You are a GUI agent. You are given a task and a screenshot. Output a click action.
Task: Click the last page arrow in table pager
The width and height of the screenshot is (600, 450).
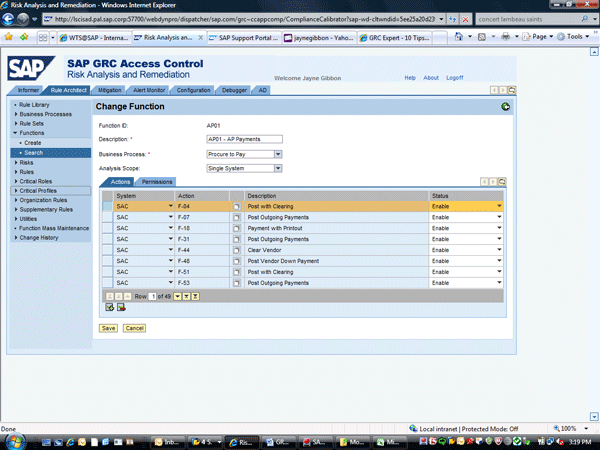point(195,296)
